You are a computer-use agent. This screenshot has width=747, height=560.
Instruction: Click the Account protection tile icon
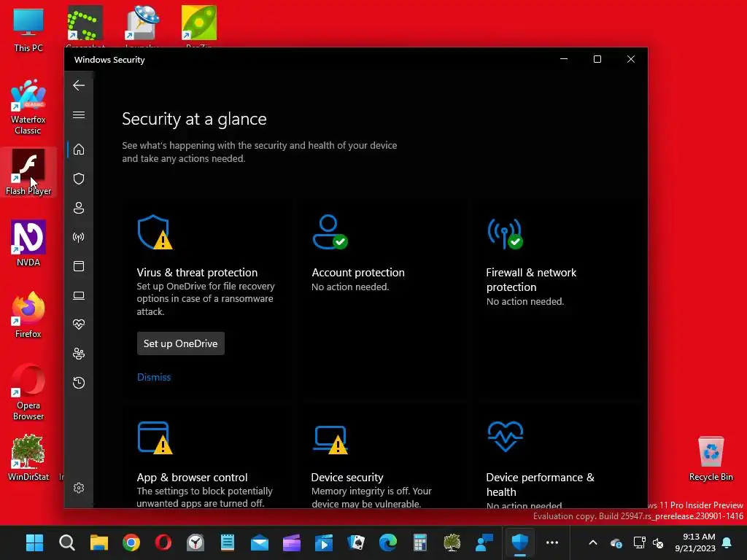click(330, 232)
